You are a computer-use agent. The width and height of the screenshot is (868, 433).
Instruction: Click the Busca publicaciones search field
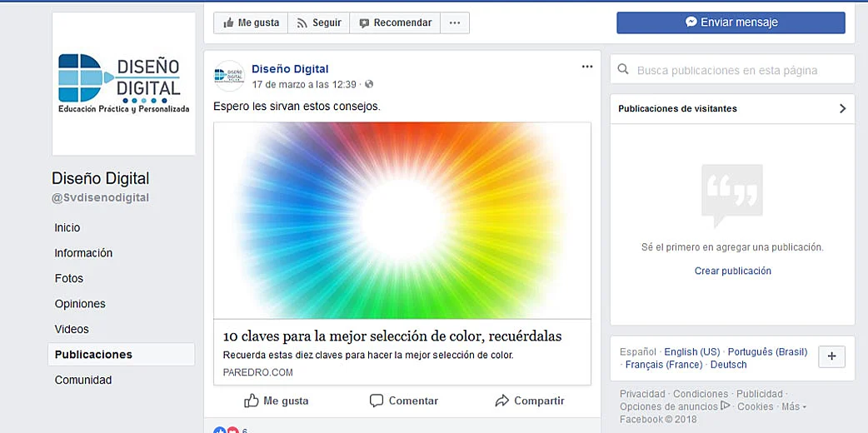coord(732,70)
